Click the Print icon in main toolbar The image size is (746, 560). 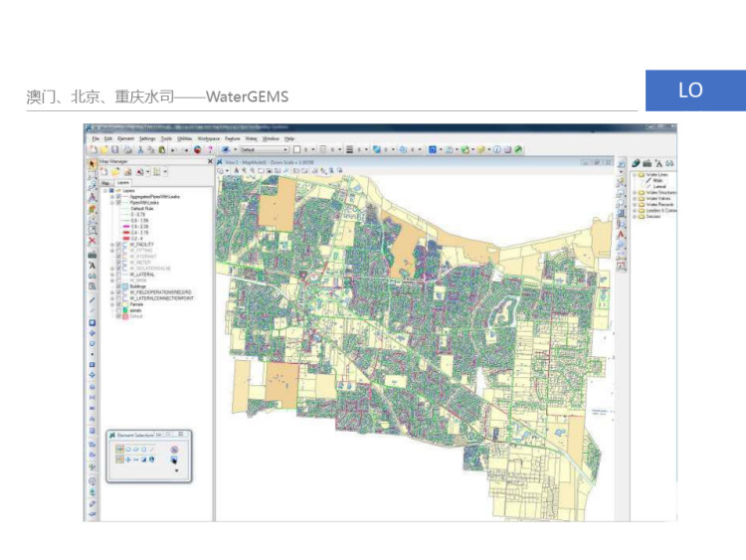127,150
